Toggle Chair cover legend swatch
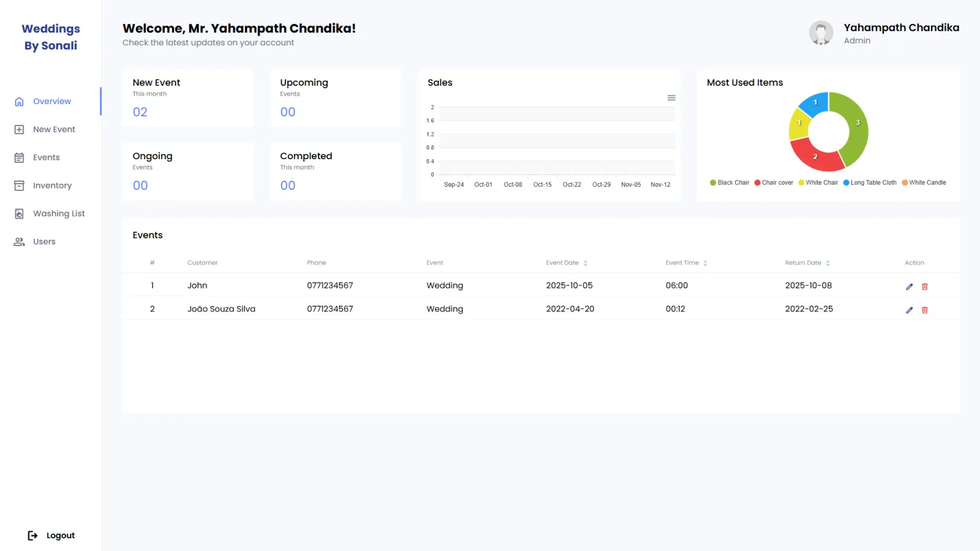 pyautogui.click(x=758, y=182)
